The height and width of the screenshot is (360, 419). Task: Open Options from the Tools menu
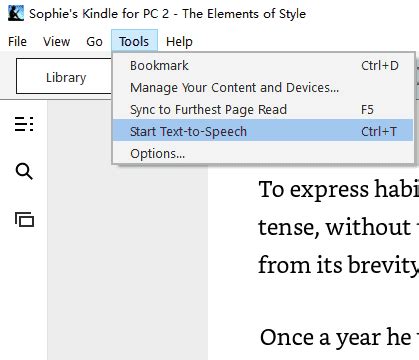coord(263,154)
